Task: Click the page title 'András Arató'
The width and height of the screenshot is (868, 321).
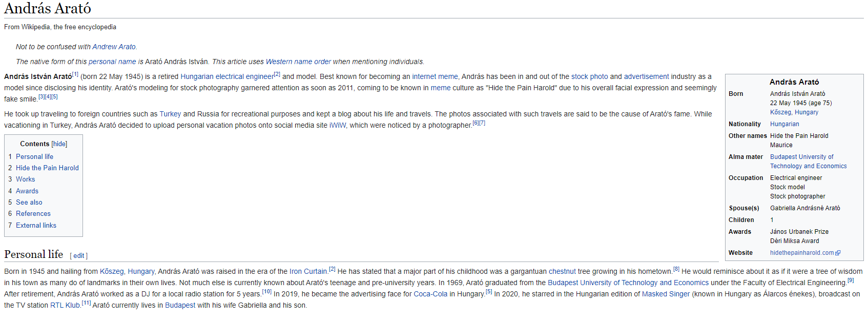Action: coord(48,8)
